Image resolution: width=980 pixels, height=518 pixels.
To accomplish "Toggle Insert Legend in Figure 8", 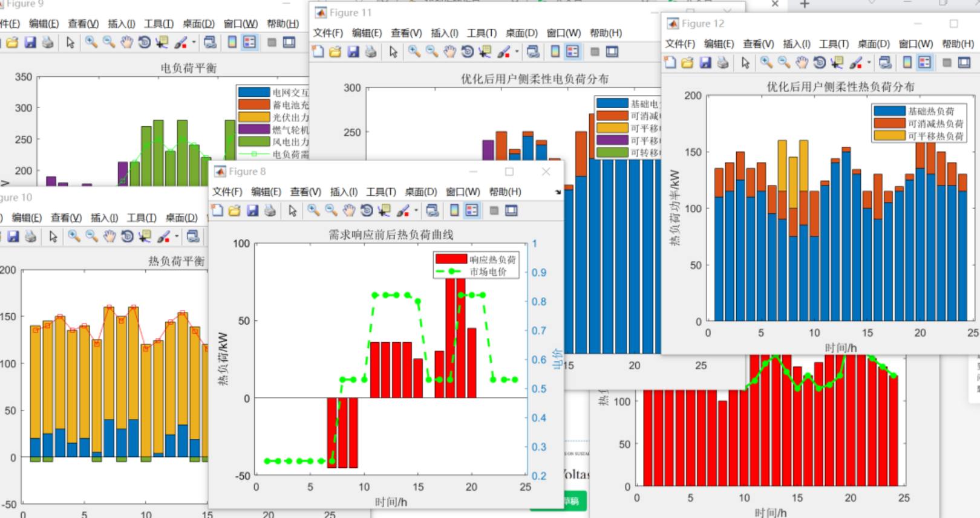I will click(x=472, y=210).
